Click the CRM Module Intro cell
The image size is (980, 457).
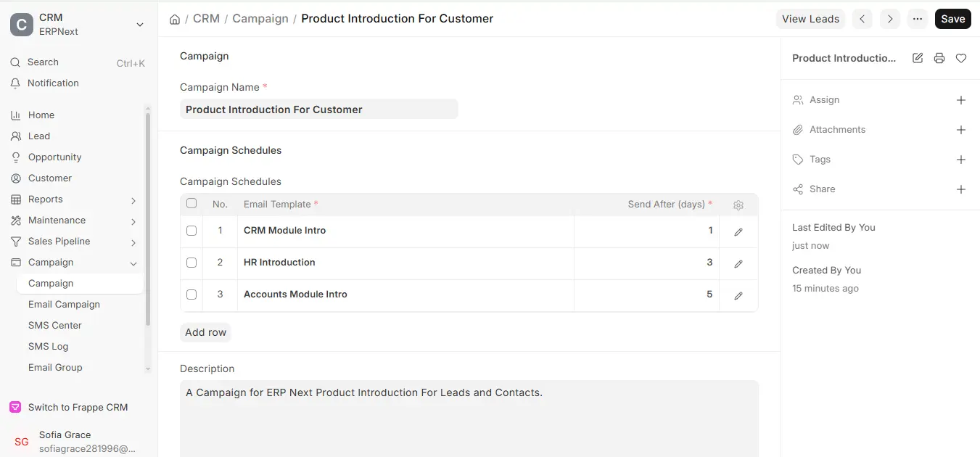(x=405, y=231)
